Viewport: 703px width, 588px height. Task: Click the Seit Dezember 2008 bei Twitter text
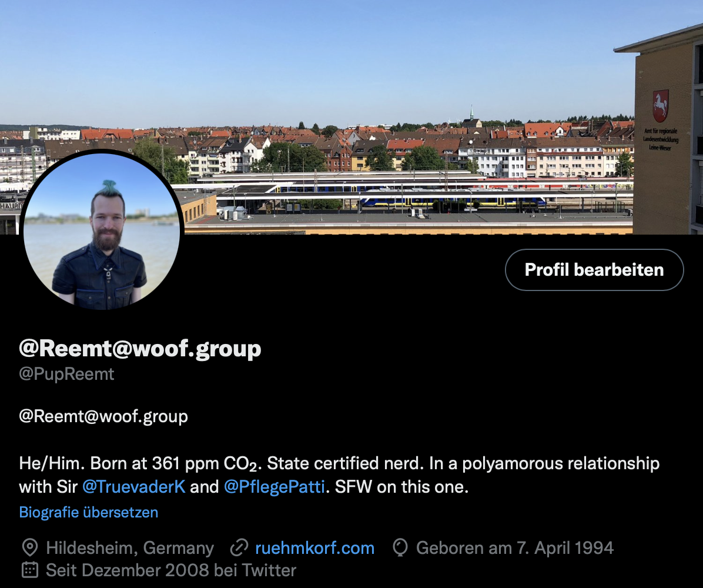pos(171,570)
